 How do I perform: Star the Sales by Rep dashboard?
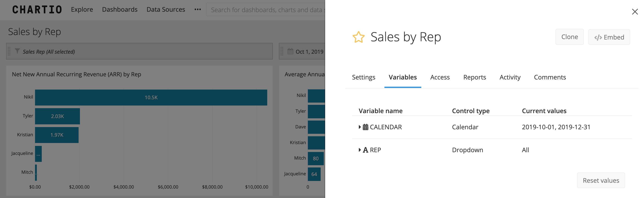359,37
